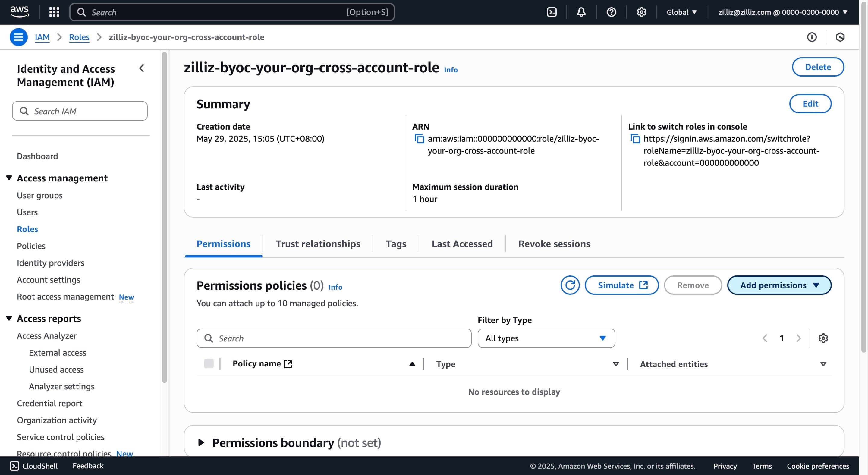Collapse the IAM sidebar with chevron
Viewport: 868px width, 475px height.
142,68
